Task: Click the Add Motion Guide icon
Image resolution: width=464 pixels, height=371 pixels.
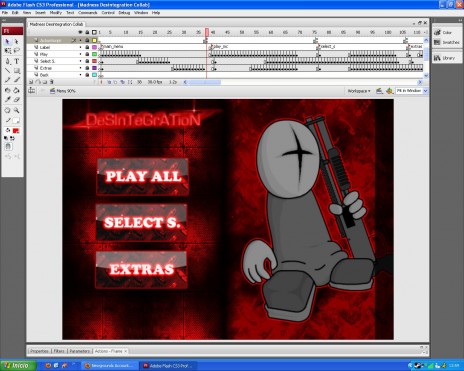Action: pyautogui.click(x=38, y=82)
